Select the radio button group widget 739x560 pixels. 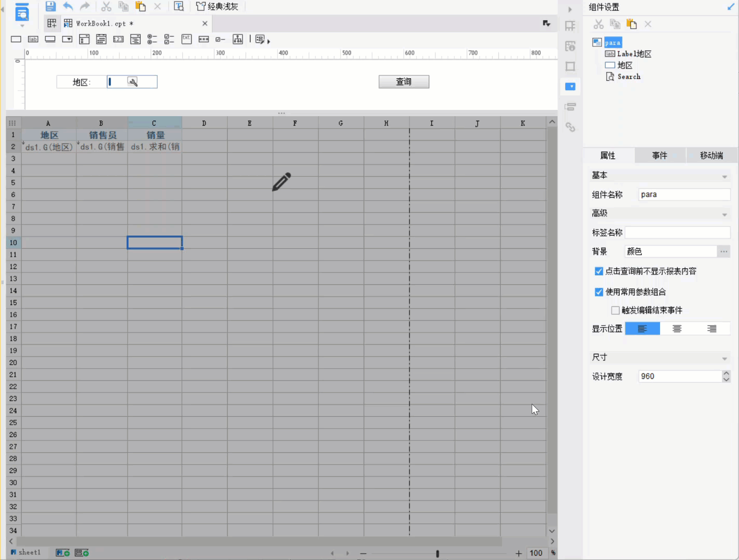click(x=152, y=39)
